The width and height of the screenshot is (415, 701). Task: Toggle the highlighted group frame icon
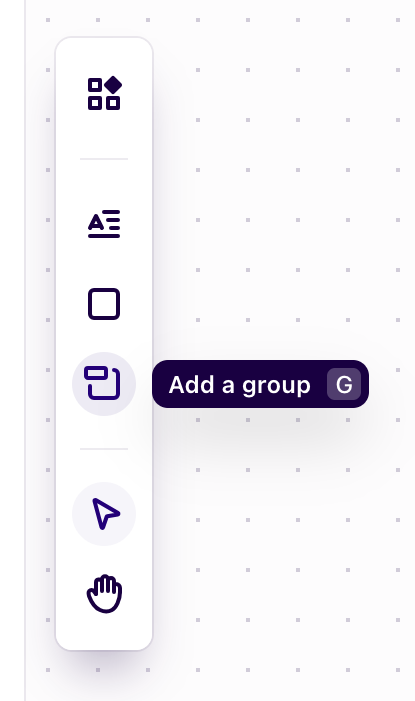(x=102, y=383)
